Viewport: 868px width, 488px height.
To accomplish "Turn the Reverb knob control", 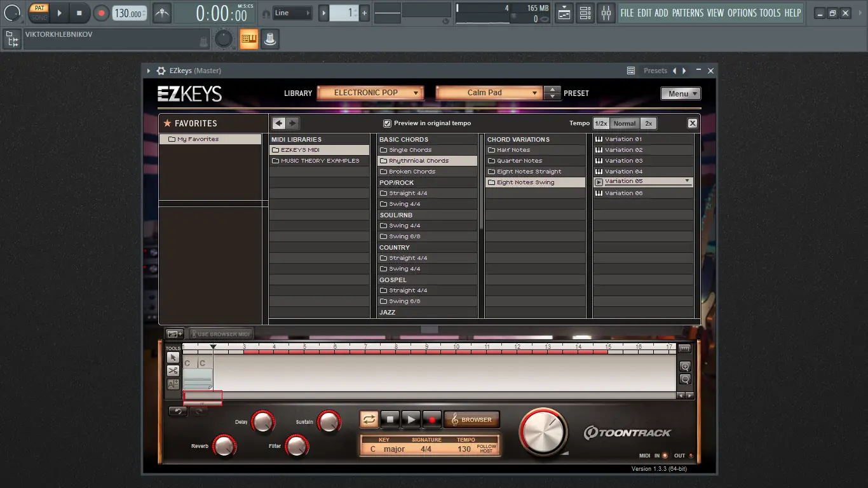I will pos(224,445).
